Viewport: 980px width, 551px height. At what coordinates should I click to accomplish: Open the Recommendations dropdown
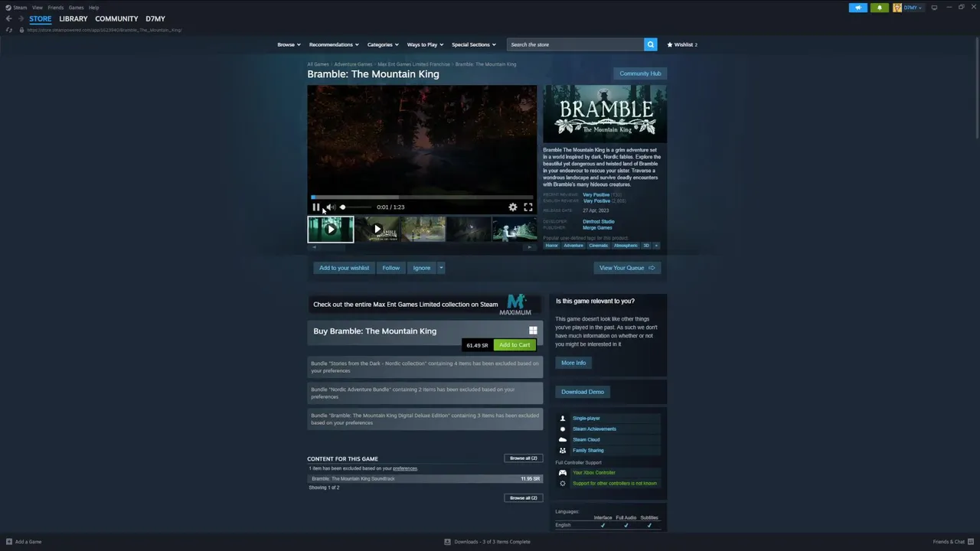point(334,44)
